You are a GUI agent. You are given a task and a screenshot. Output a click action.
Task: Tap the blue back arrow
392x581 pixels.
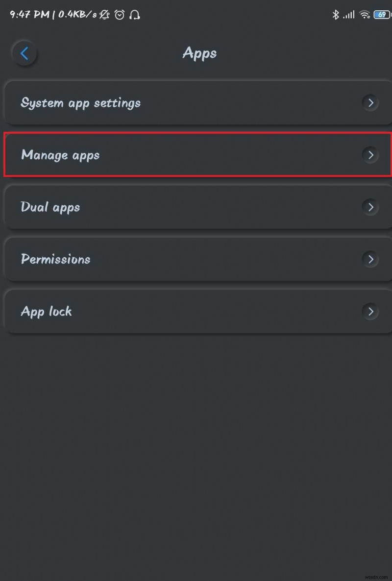click(24, 53)
